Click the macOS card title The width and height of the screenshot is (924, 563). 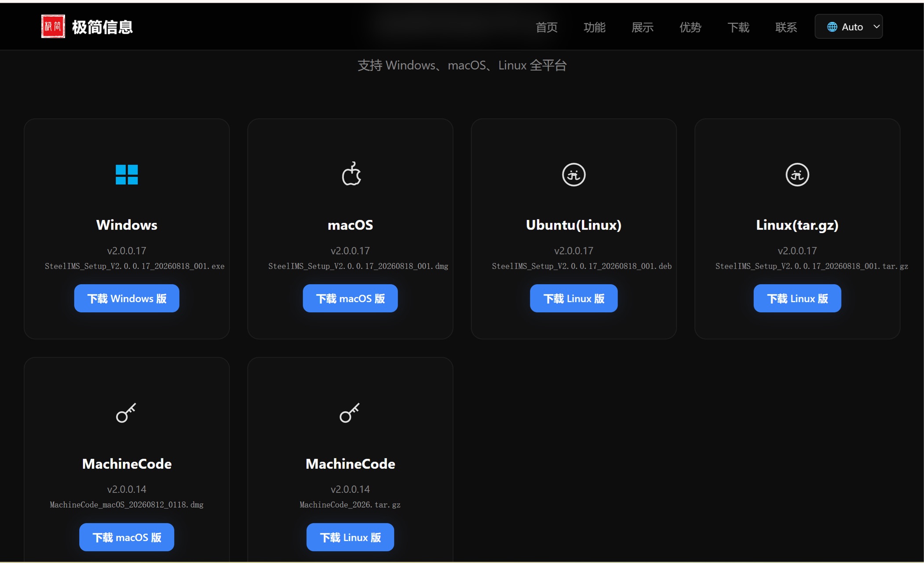coord(350,225)
